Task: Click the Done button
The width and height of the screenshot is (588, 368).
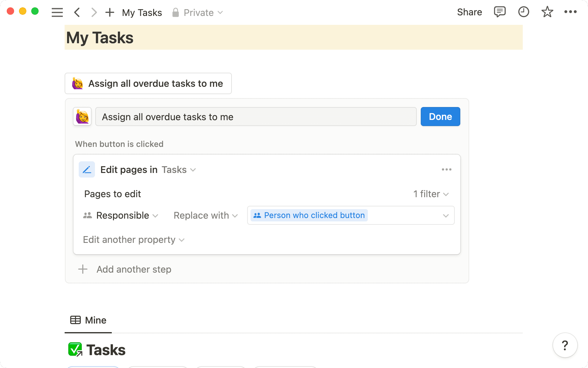Action: (x=440, y=117)
